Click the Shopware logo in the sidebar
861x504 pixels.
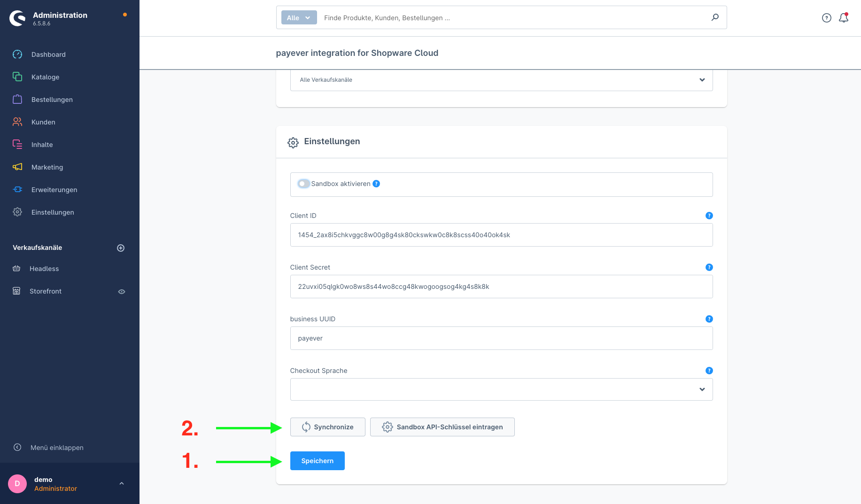click(17, 18)
